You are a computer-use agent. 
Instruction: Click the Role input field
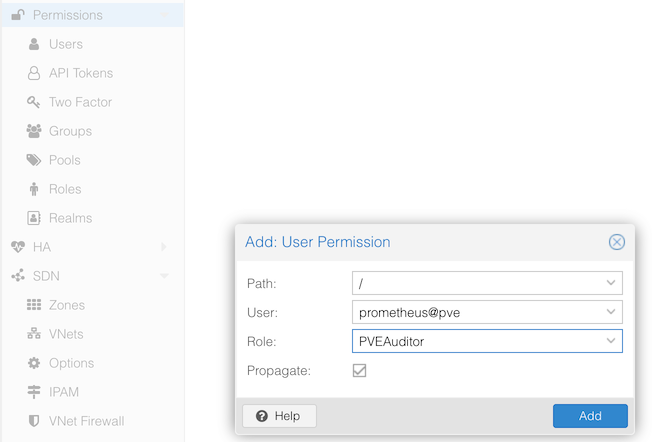(477, 341)
